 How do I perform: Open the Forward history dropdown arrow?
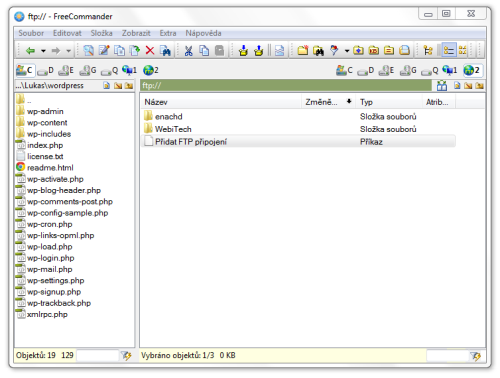(x=69, y=51)
